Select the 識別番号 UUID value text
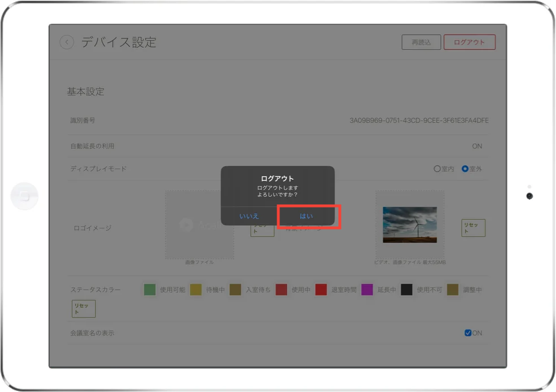Image resolution: width=556 pixels, height=392 pixels. point(419,121)
